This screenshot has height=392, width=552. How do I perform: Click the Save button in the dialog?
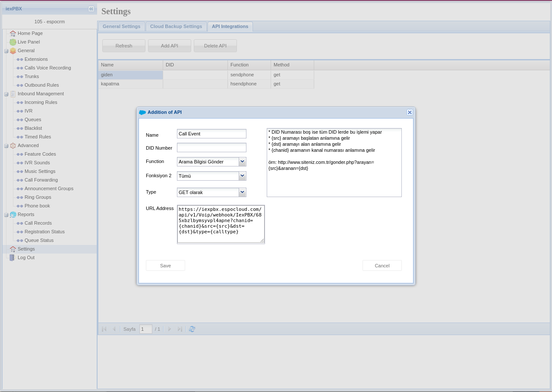[x=165, y=265]
